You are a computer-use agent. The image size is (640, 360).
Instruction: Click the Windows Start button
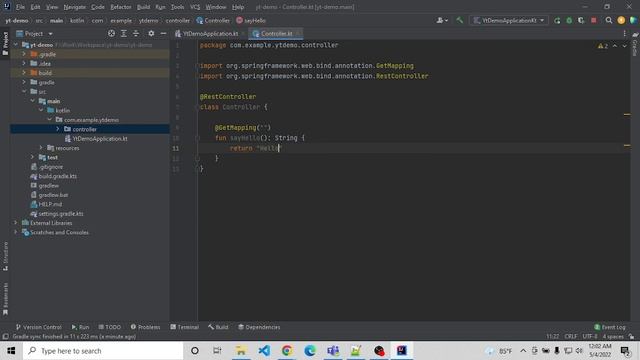point(11,351)
